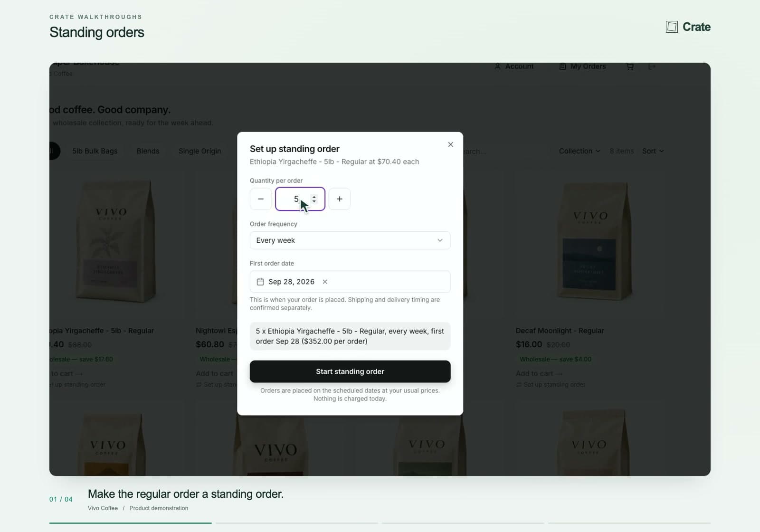Click Decaf Moonlight - Regular title
This screenshot has height=532, width=760.
[560, 331]
